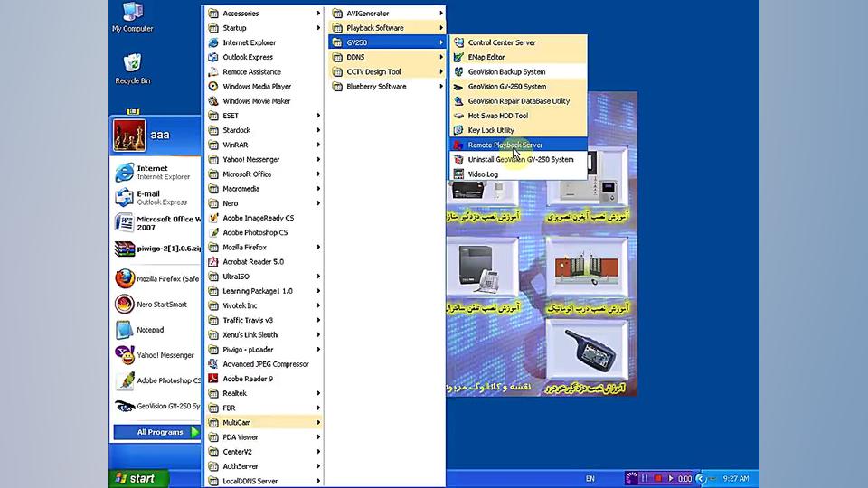
Task: Open the Blueberry Software submenu
Action: [387, 87]
